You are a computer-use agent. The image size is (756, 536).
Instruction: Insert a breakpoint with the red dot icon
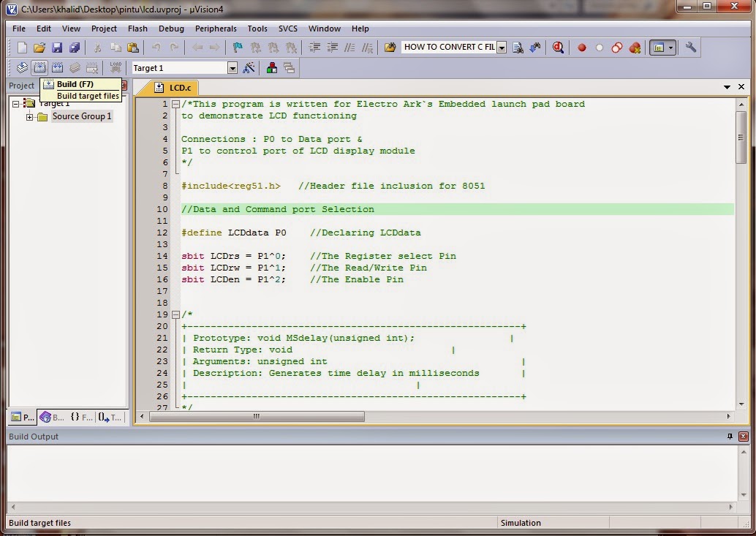582,47
